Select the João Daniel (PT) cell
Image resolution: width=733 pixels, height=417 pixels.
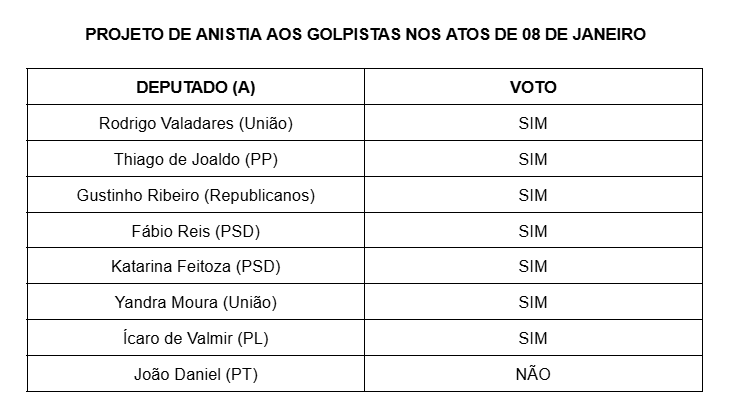(x=196, y=374)
